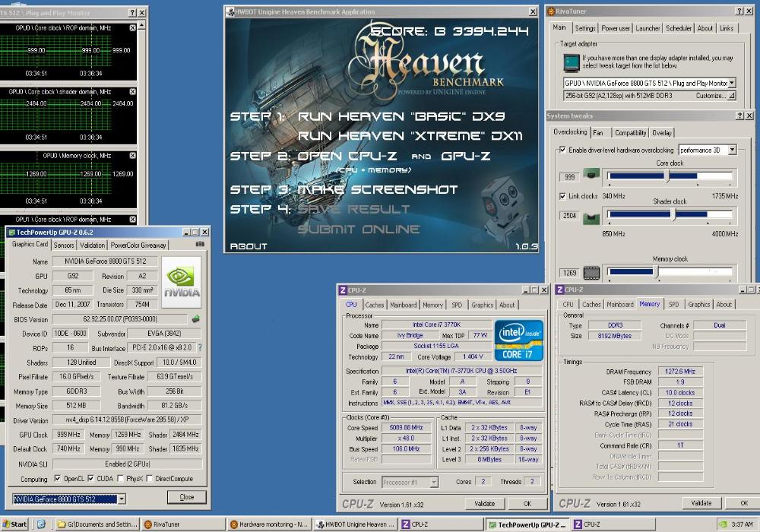Switch to the Power user tab in RivaTuner

pos(616,29)
